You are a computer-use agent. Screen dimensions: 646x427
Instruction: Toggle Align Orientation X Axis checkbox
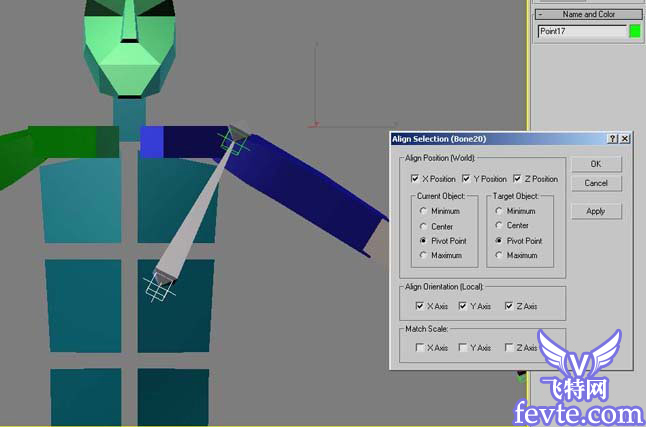(419, 306)
